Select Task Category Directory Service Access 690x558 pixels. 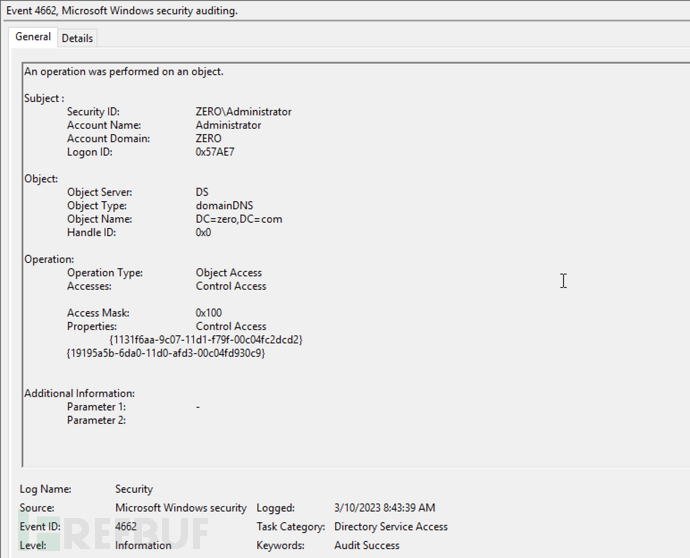pos(391,527)
